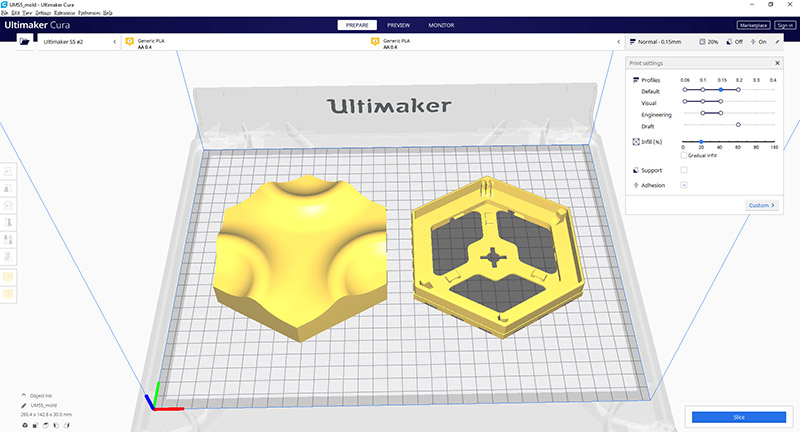The height and width of the screenshot is (432, 800).
Task: Toggle the Support checkbox
Action: pyautogui.click(x=684, y=170)
